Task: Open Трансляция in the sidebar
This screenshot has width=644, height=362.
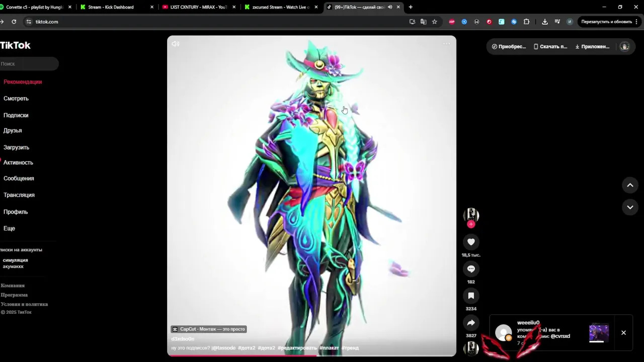Action: [x=19, y=195]
